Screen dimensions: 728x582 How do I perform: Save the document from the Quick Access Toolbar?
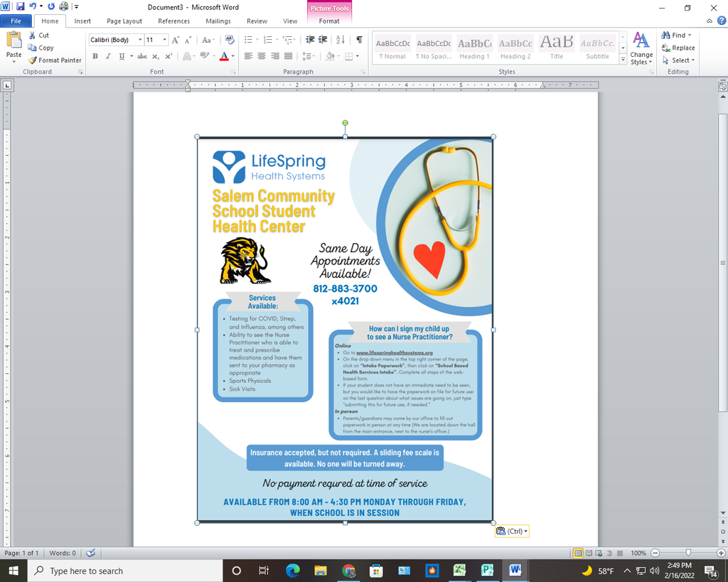click(x=20, y=7)
